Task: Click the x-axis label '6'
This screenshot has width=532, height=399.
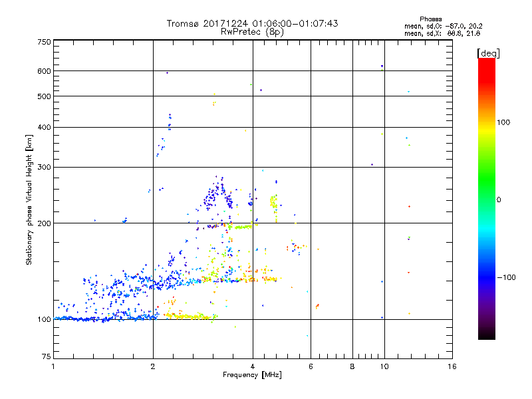Action: (x=311, y=366)
